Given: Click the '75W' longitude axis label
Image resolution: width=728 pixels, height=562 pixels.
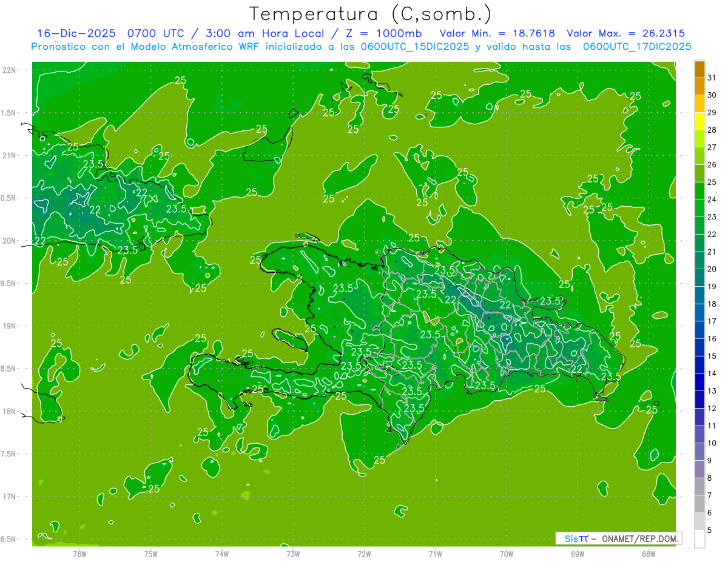Looking at the screenshot, I should 150,553.
